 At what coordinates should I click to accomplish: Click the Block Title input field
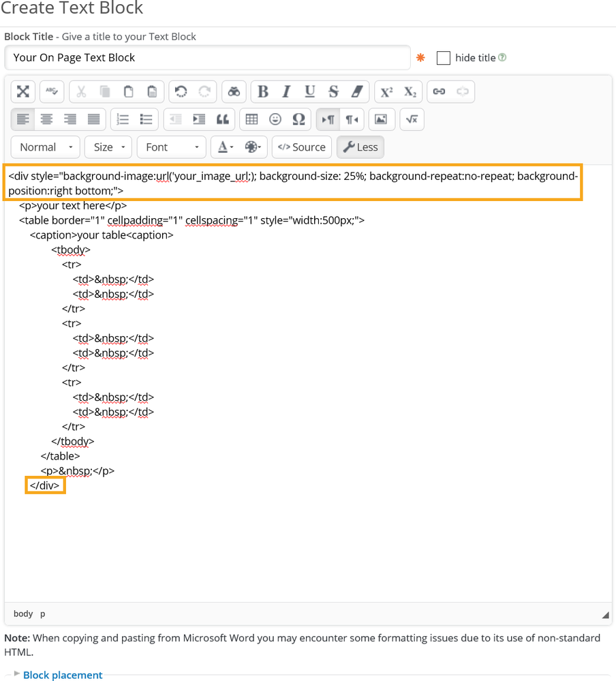[x=207, y=58]
